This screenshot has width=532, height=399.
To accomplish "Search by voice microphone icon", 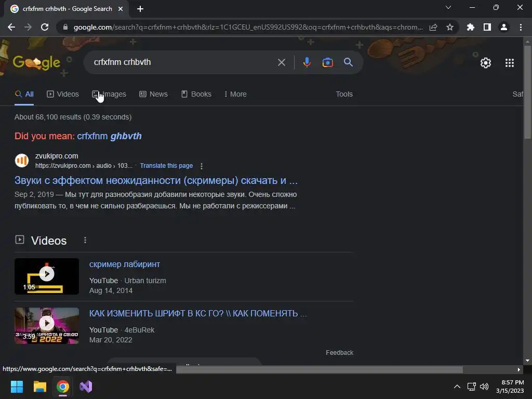I will (307, 62).
